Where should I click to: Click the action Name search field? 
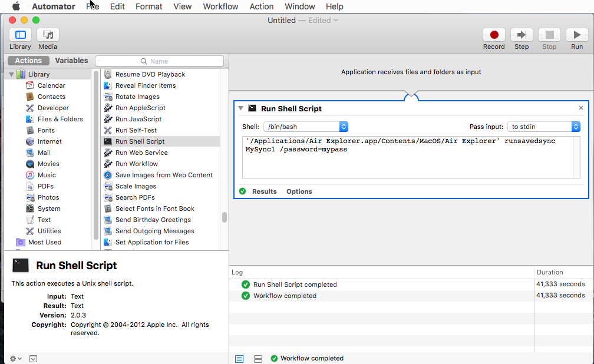tap(160, 61)
